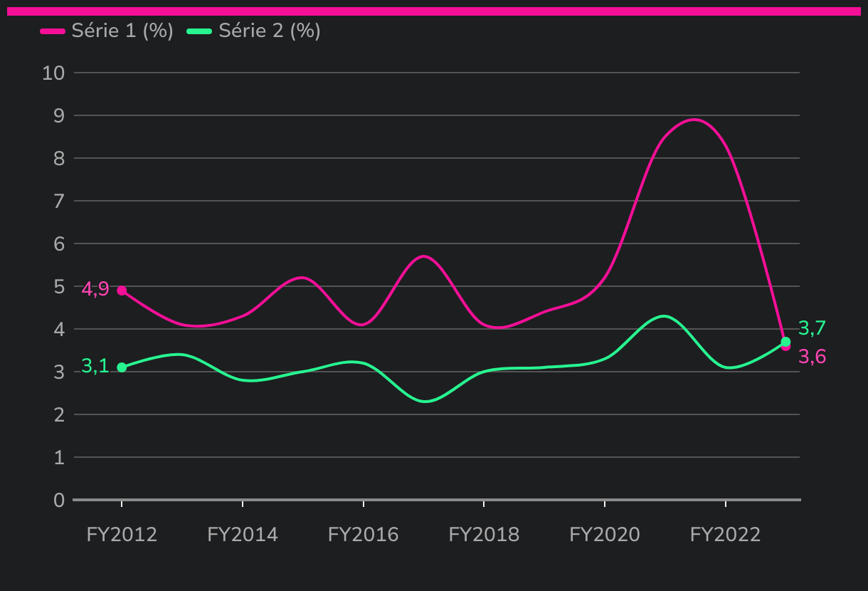Click the green 3,7 data label

(x=812, y=328)
